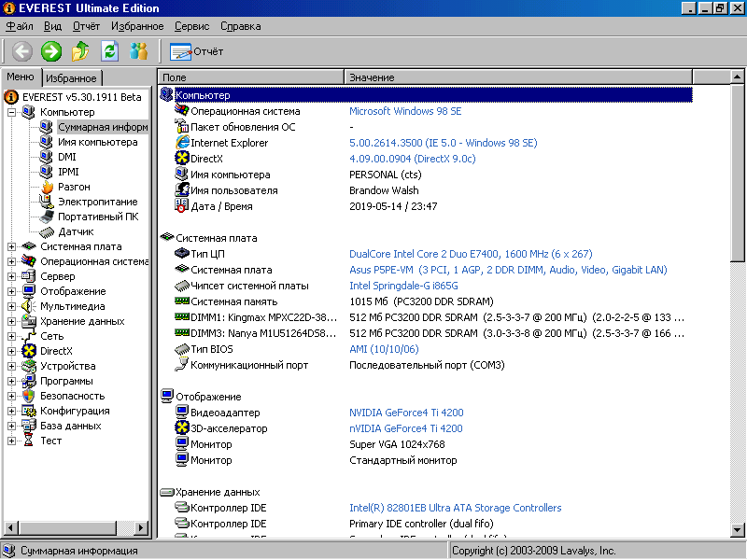
Task: Expand the DirectX tree node
Action: click(x=12, y=351)
